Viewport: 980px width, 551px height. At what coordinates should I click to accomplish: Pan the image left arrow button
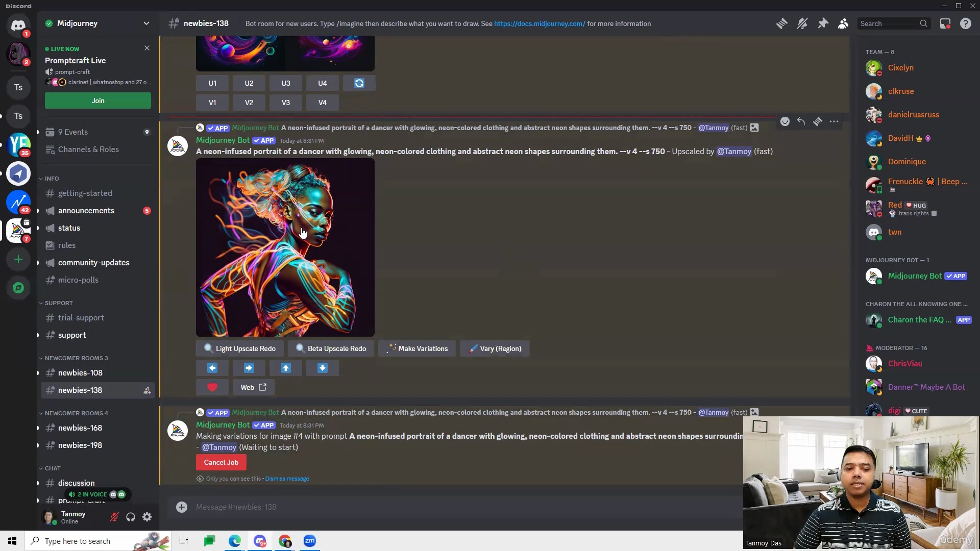(x=212, y=368)
